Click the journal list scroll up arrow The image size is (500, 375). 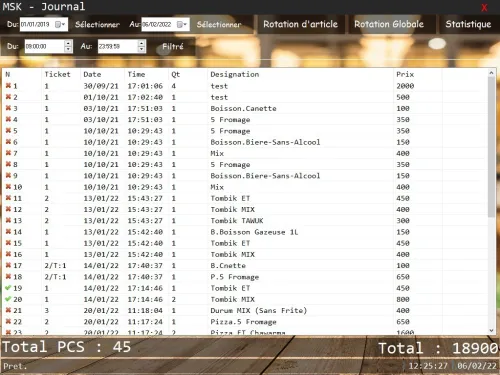coord(491,73)
